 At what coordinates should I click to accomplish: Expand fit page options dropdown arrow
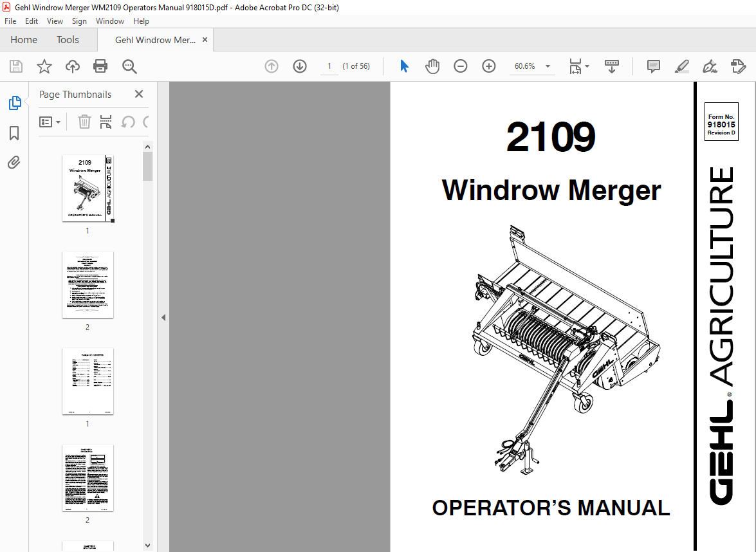tap(587, 66)
